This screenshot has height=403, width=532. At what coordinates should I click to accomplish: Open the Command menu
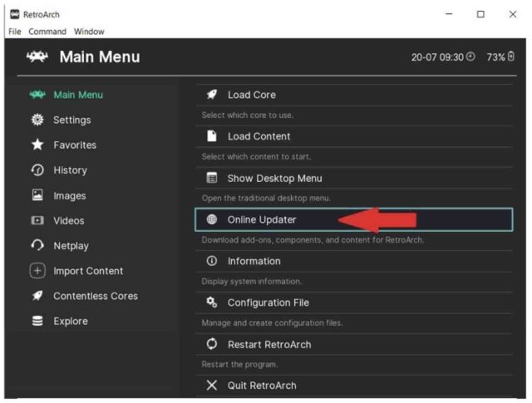[x=47, y=32]
